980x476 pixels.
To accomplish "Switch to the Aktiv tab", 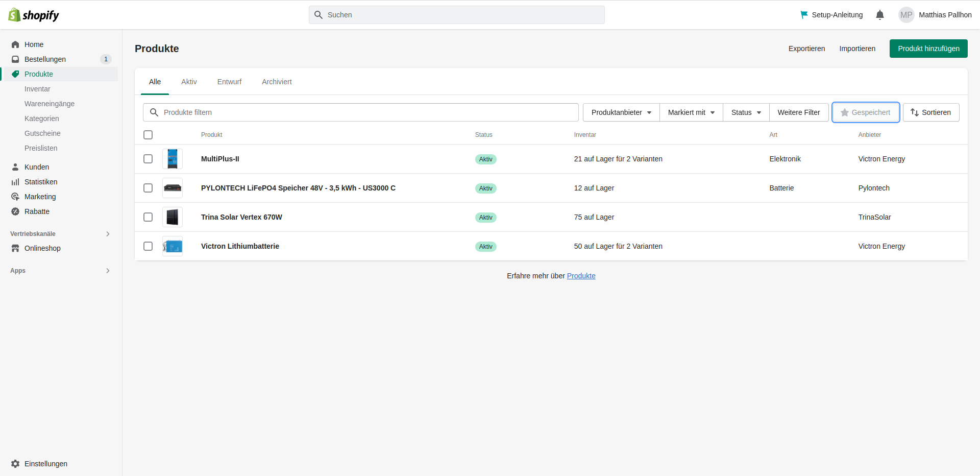I will pyautogui.click(x=189, y=82).
